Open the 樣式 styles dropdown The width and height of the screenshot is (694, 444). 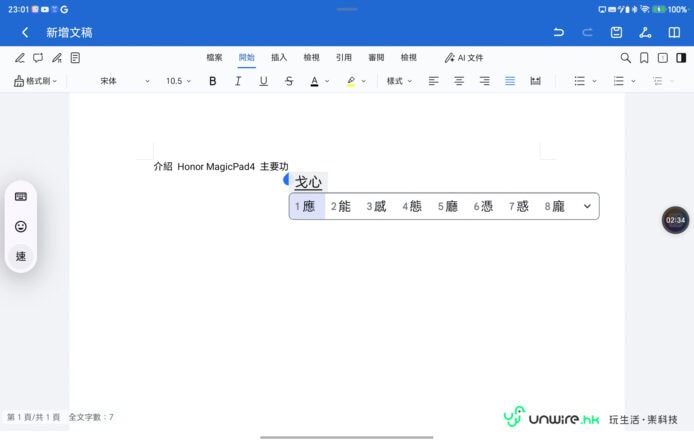pyautogui.click(x=399, y=81)
